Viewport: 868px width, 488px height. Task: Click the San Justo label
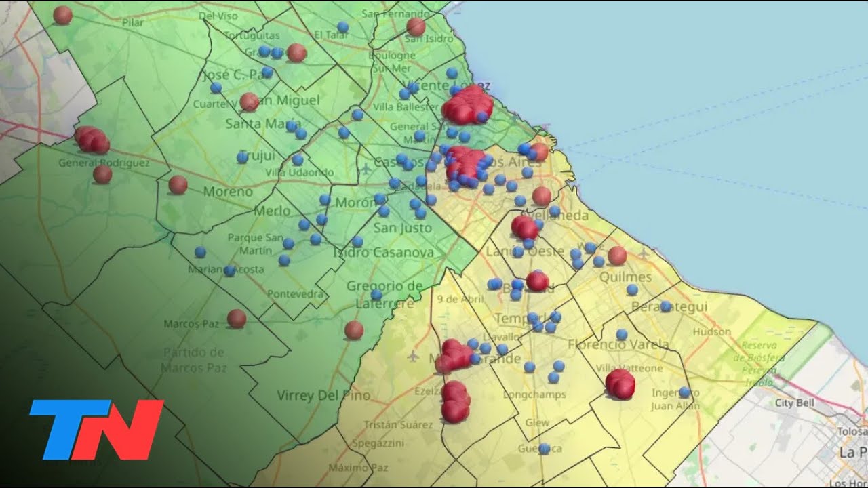coord(403,228)
